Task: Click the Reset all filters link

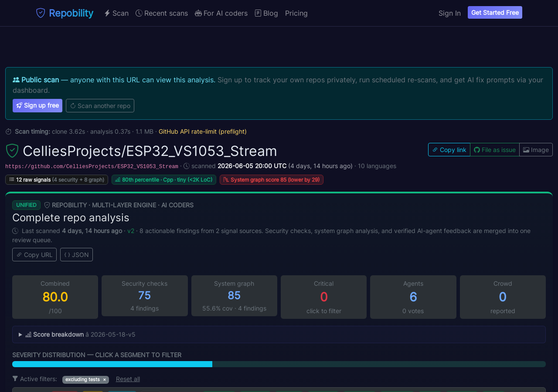Action: tap(128, 379)
